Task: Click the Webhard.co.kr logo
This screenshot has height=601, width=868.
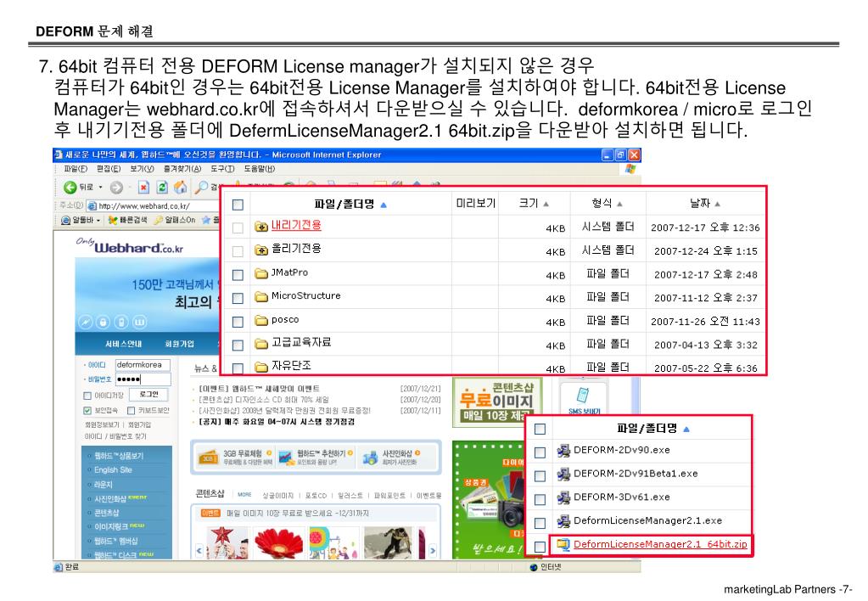Action: click(131, 246)
